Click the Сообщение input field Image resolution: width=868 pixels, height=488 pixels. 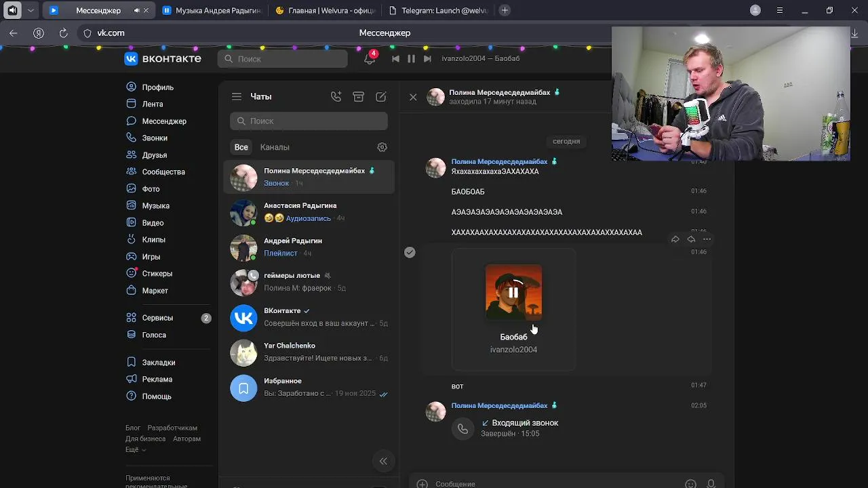click(x=556, y=484)
